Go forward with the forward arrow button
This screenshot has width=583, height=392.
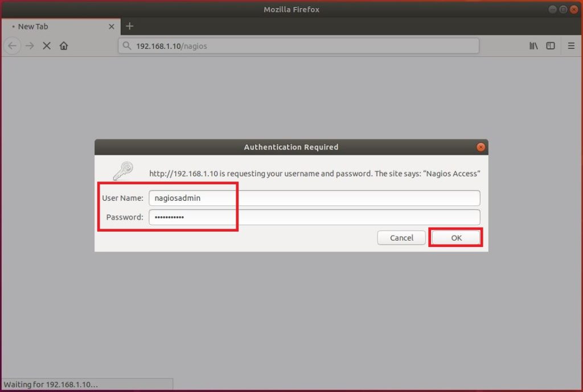click(30, 46)
